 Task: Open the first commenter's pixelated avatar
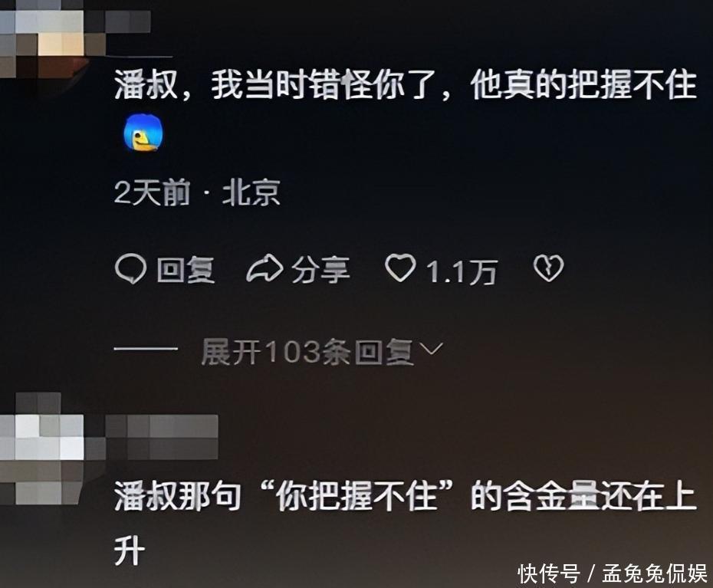[x=42, y=38]
